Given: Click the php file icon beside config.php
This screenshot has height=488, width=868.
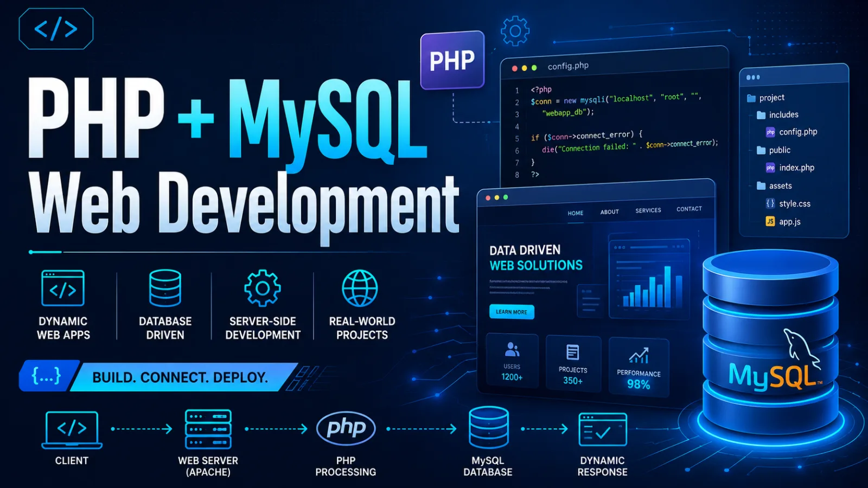Looking at the screenshot, I should coord(770,132).
